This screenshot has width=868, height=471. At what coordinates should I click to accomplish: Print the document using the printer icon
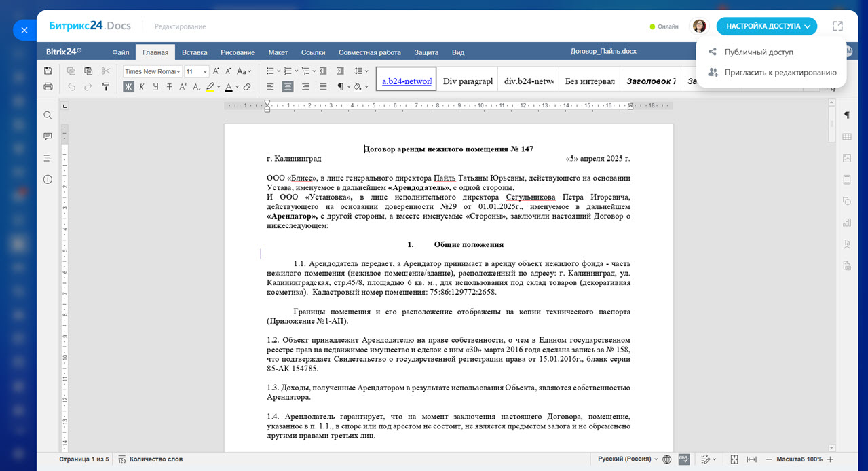[x=48, y=86]
